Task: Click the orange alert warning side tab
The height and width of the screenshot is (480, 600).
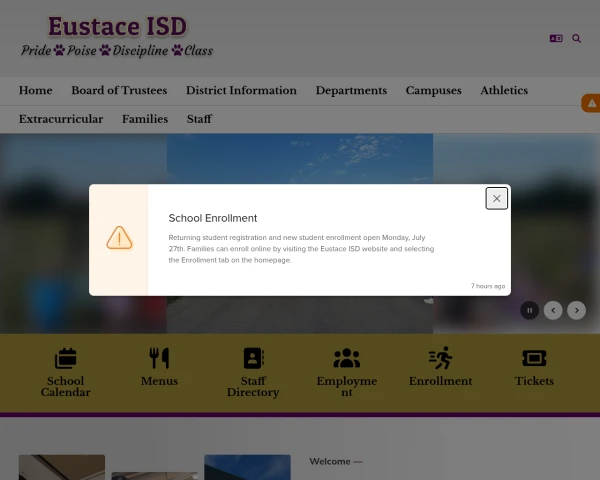Action: pos(591,103)
